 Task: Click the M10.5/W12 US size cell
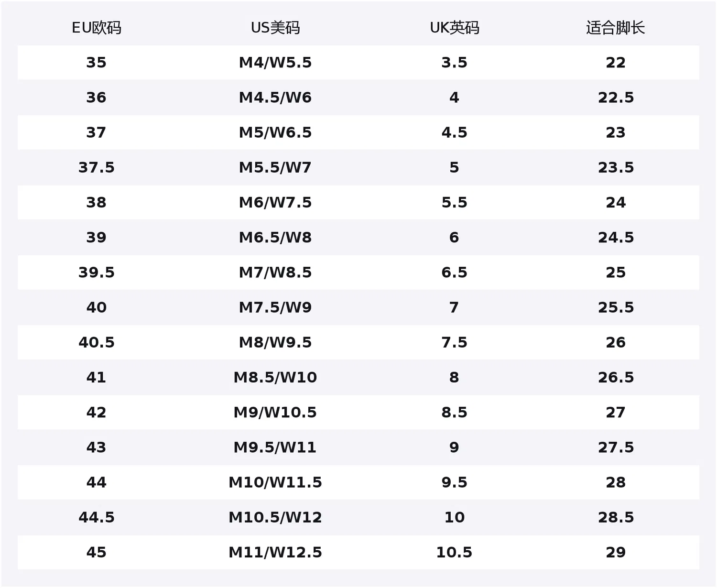[x=275, y=517]
